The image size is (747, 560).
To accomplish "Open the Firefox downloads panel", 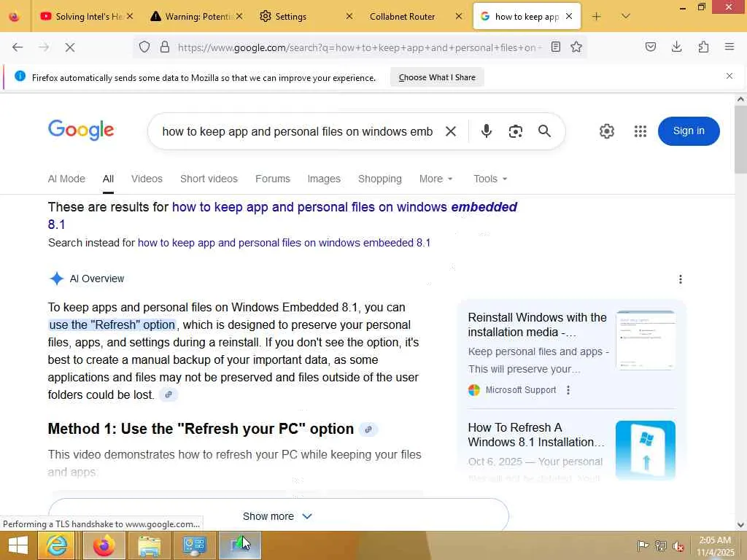I will click(x=676, y=47).
